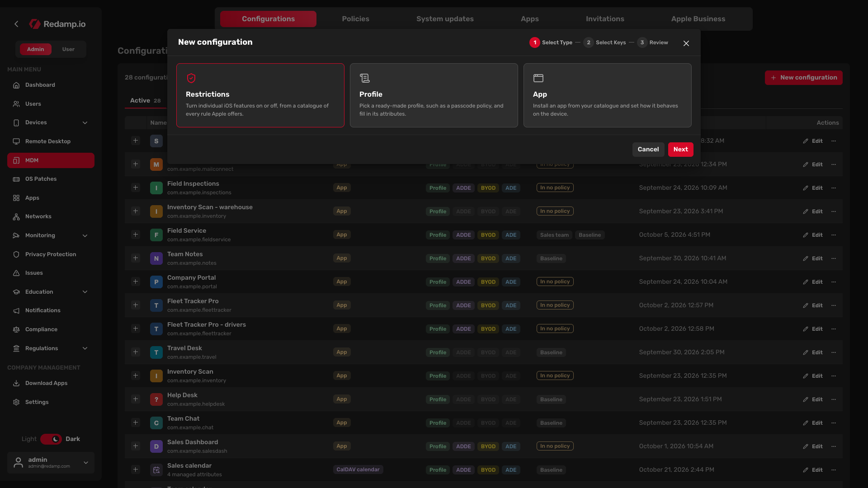
Task: Open the Policies tab
Action: [x=355, y=19]
